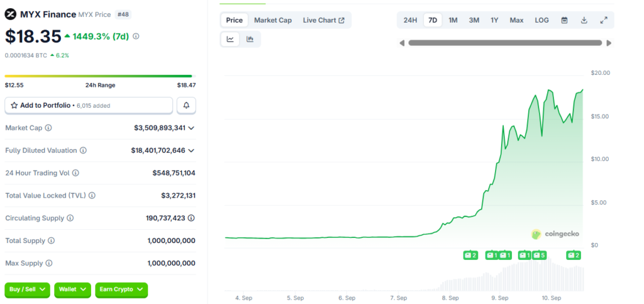The height and width of the screenshot is (304, 644).
Task: Select the 24H time range
Action: (x=410, y=20)
